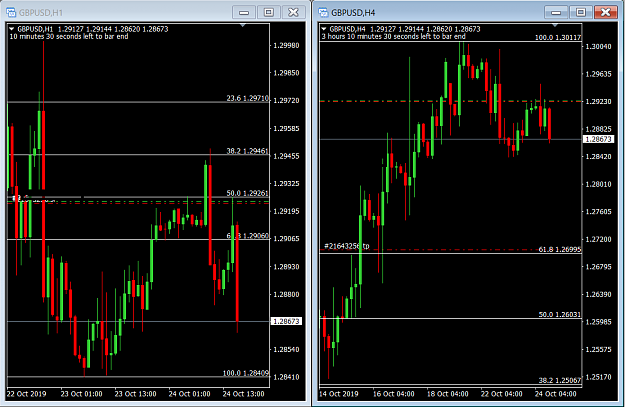Select the 50.0 1.26031 level in H4 chart
This screenshot has height=407, width=625.
[x=560, y=315]
